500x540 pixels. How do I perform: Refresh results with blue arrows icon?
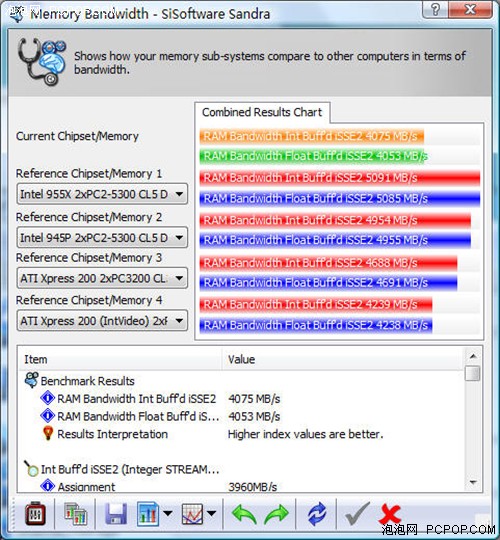tap(316, 514)
